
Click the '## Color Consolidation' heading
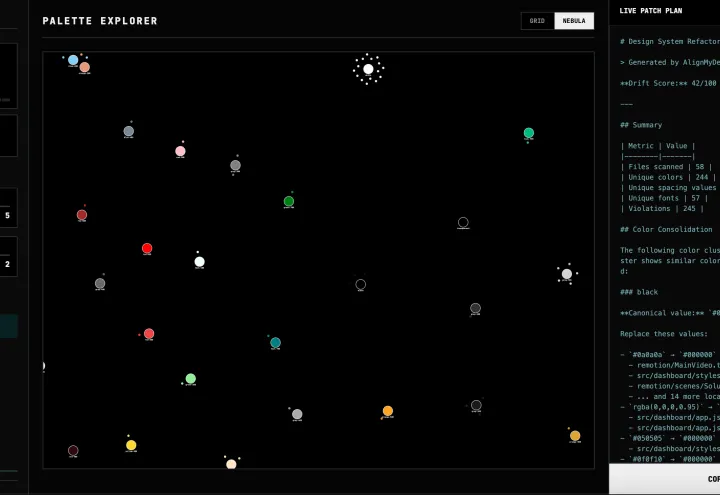(666, 229)
